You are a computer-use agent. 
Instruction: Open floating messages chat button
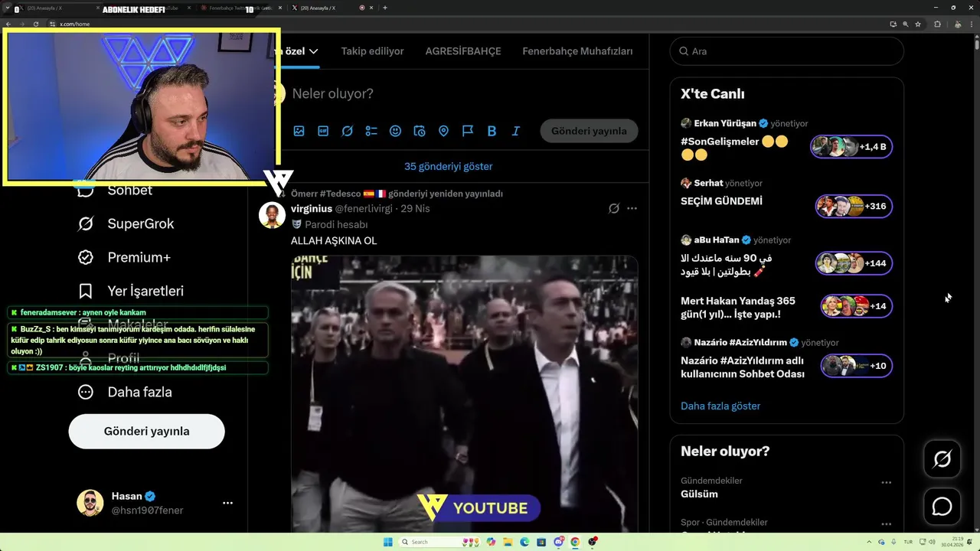click(x=942, y=507)
